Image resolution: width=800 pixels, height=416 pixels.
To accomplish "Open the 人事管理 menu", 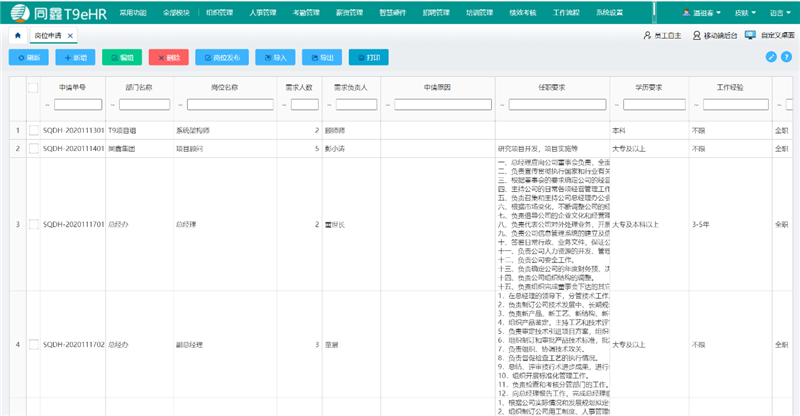I will pos(265,13).
